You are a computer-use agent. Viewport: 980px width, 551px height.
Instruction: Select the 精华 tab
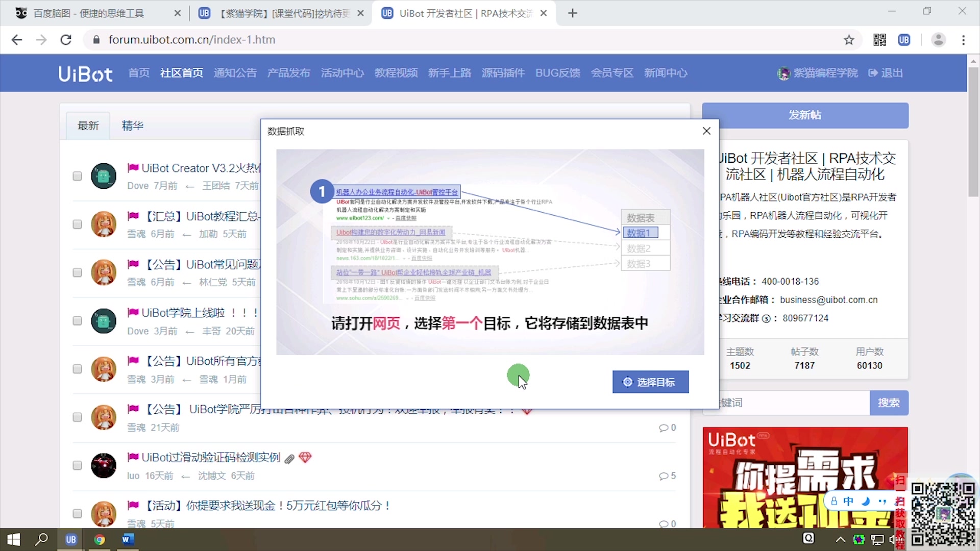click(133, 126)
